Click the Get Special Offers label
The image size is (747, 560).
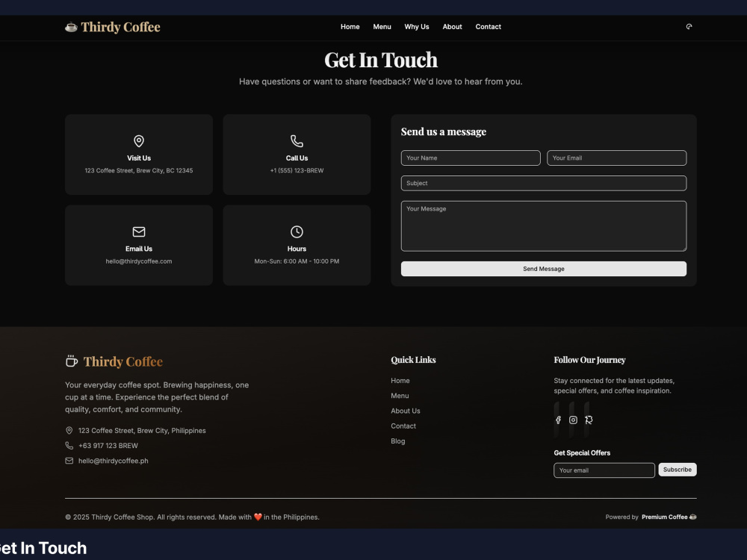pos(582,453)
